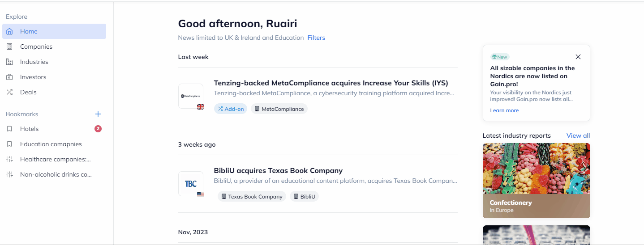
Task: Add a bookmark with the plus icon
Action: tap(98, 114)
